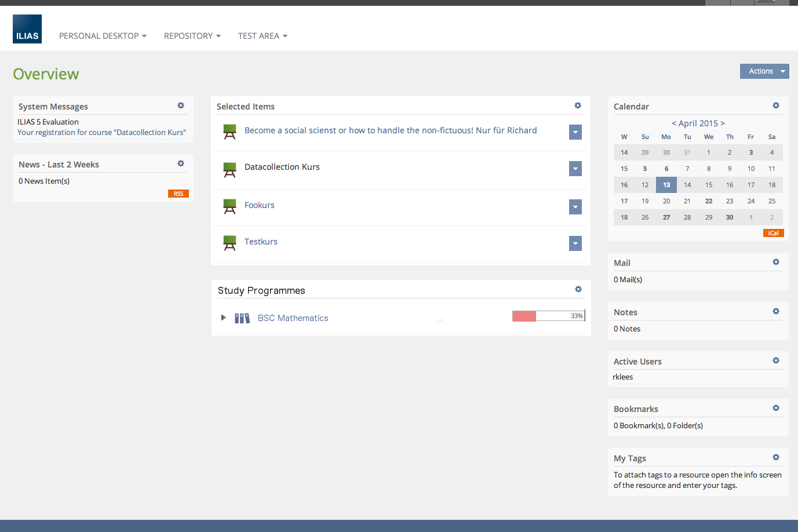798x532 pixels.
Task: Click the BSC Mathematics 33% progress bar
Action: pos(548,316)
